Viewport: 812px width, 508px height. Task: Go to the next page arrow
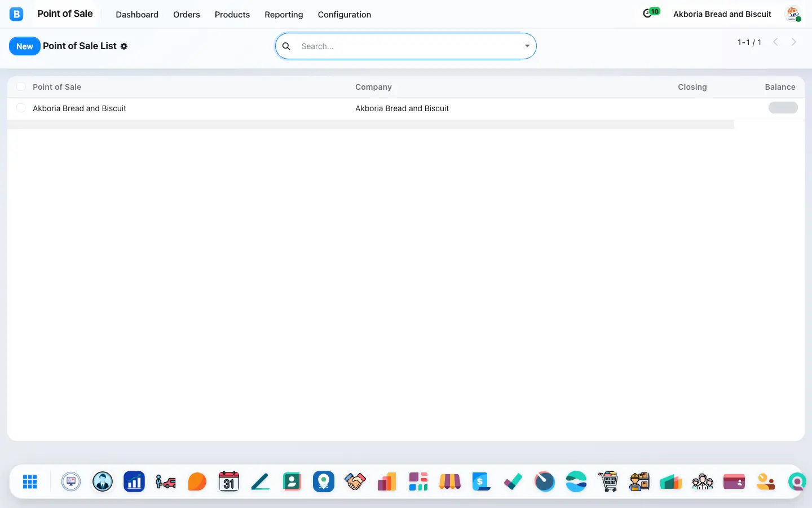(794, 42)
